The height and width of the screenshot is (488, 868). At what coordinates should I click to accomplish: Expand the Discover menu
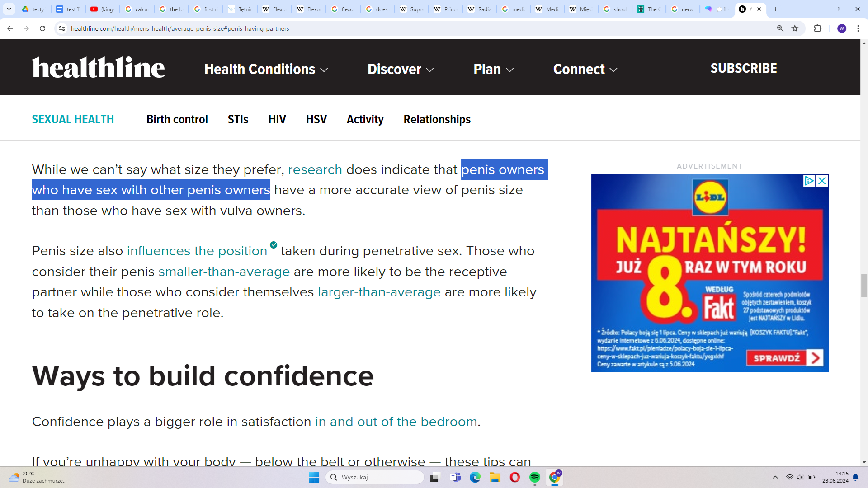pos(401,69)
